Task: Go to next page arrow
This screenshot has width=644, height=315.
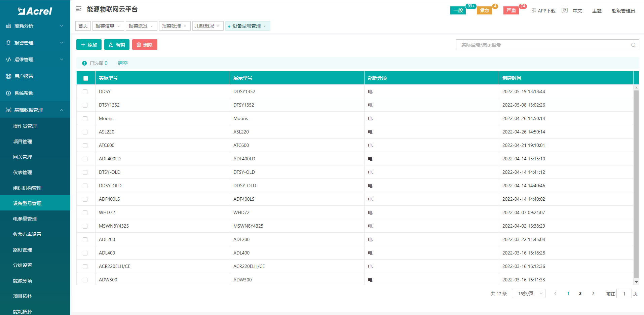Action: pyautogui.click(x=593, y=293)
